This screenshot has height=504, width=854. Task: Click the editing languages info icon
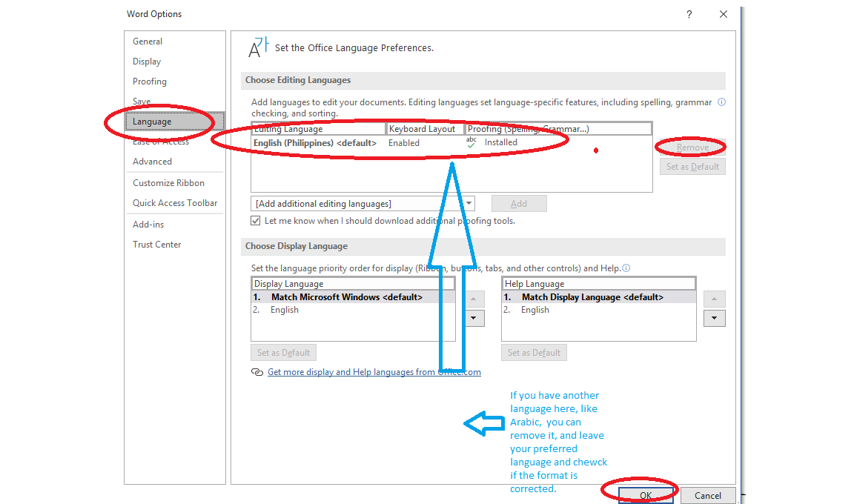tap(721, 102)
